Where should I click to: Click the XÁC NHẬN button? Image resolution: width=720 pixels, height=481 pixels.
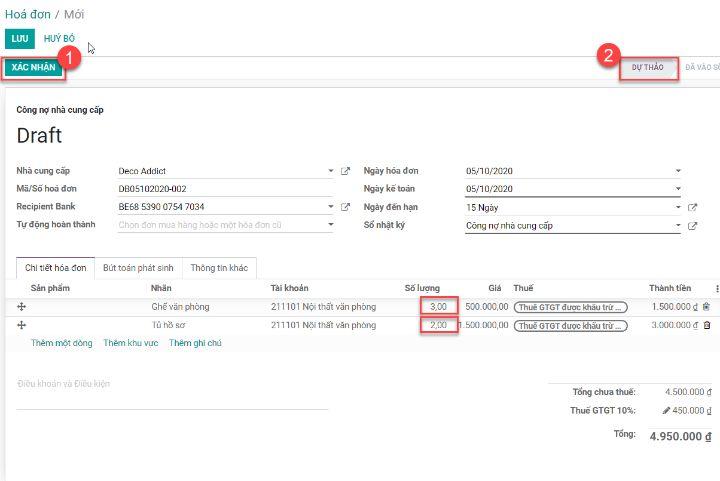click(x=33, y=67)
